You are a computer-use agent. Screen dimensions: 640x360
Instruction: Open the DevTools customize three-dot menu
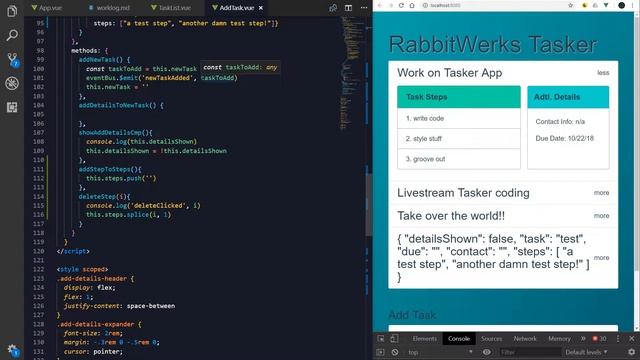coord(618,339)
